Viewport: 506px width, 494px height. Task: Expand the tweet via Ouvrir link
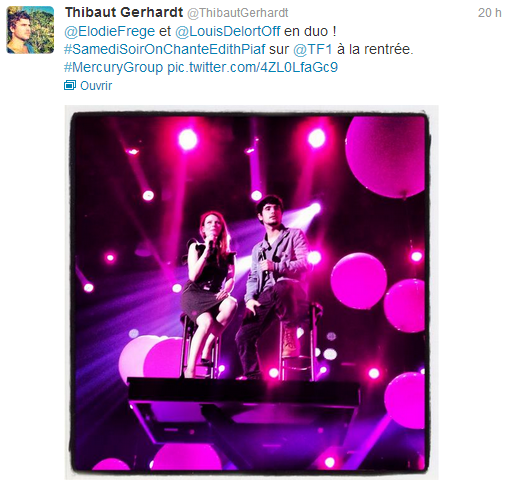pos(96,86)
